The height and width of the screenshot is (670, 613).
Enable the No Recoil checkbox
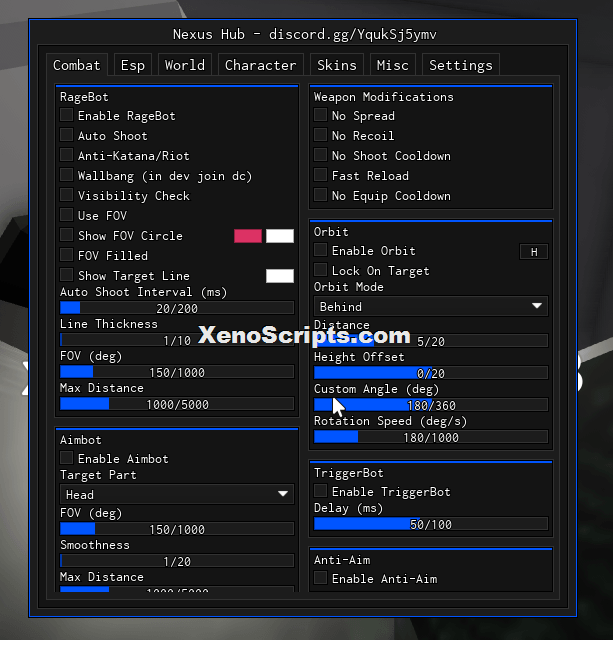tap(320, 135)
